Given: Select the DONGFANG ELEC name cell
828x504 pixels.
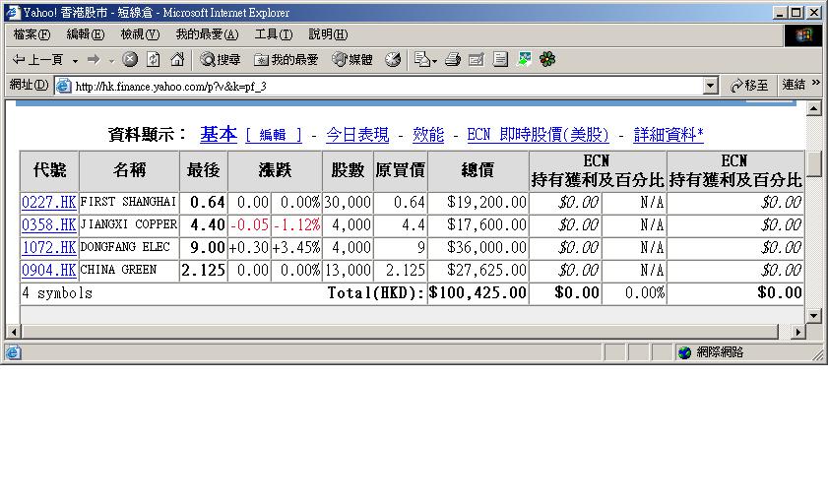Looking at the screenshot, I should (129, 248).
